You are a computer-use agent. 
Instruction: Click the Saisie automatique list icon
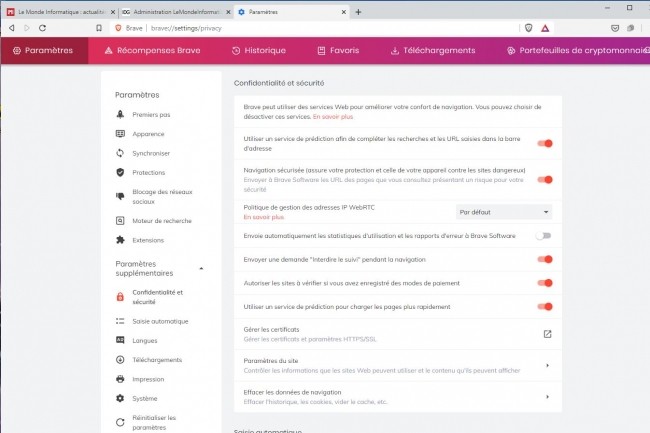point(120,321)
